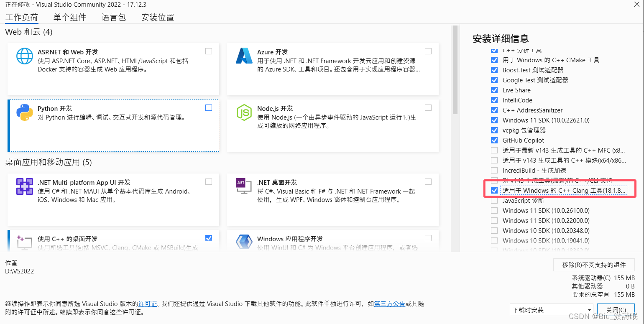Check C++ modules for v143 build tools
Viewport: 644px width, 324px height.
494,161
